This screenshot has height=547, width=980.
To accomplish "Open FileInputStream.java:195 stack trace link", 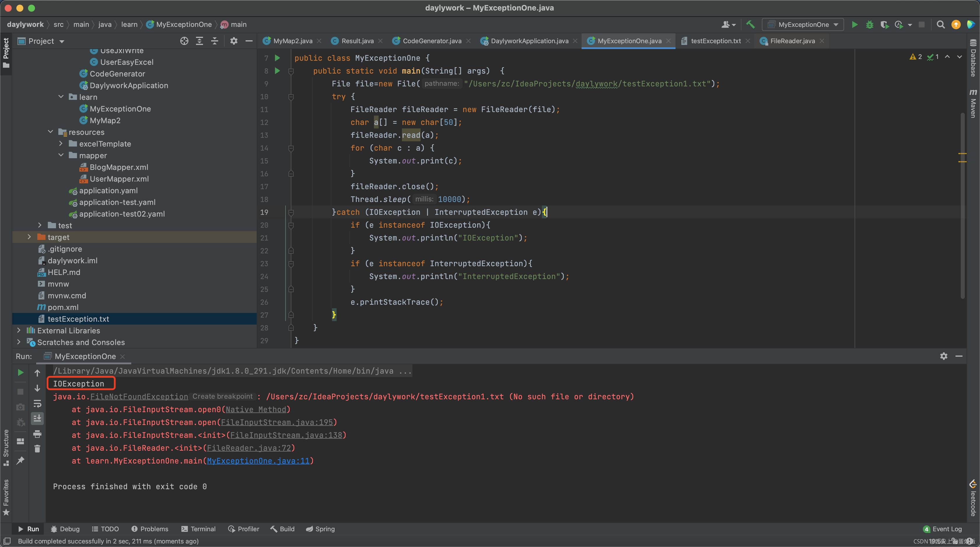I will click(276, 423).
